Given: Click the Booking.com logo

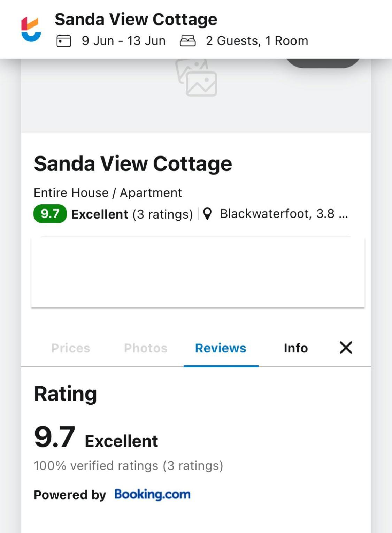Looking at the screenshot, I should tap(152, 494).
